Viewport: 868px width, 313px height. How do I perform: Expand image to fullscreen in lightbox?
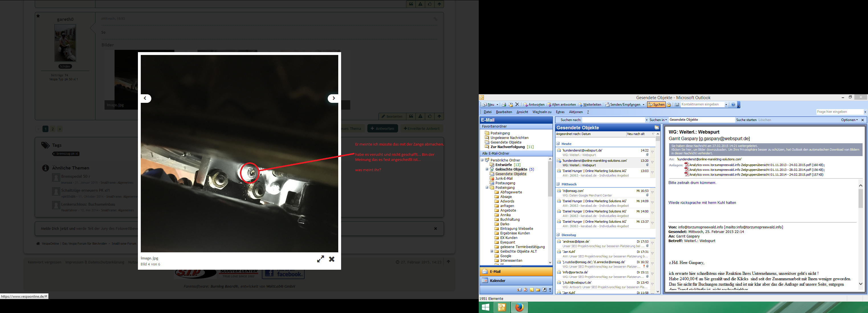[321, 259]
